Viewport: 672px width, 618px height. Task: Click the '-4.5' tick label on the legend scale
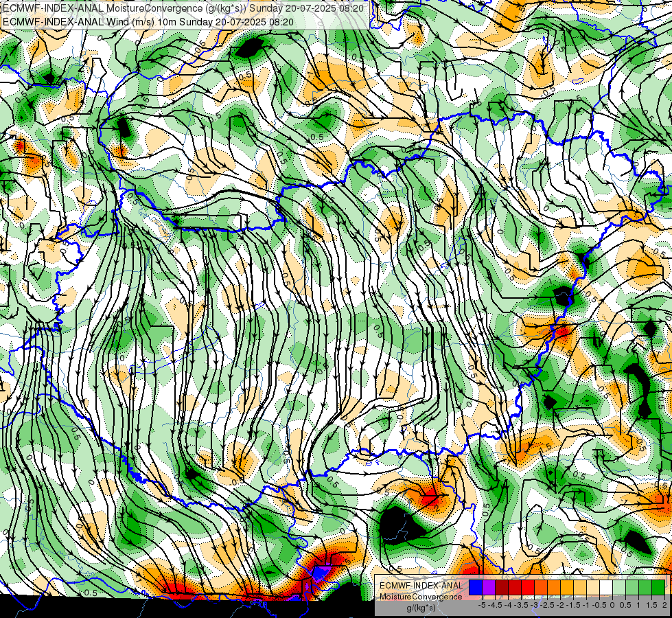click(x=496, y=605)
